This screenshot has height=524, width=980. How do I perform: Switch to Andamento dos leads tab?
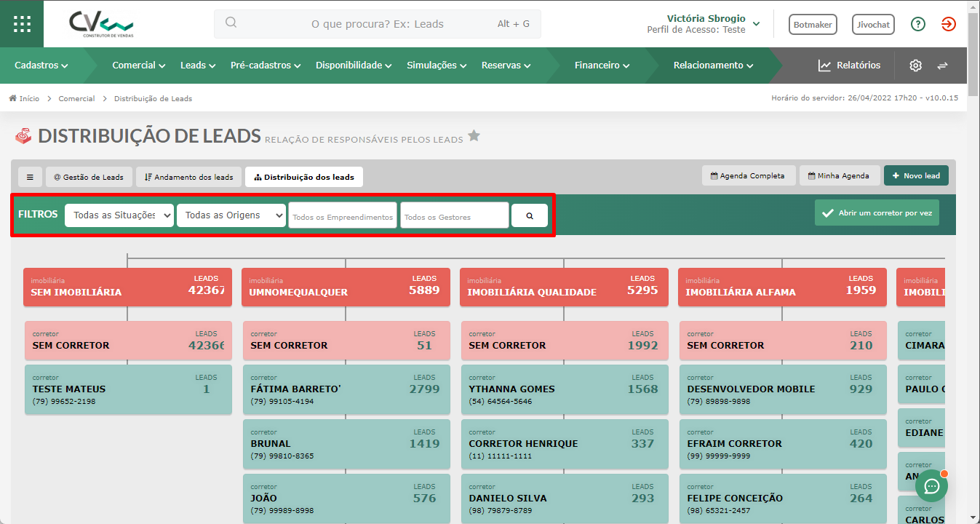[188, 177]
